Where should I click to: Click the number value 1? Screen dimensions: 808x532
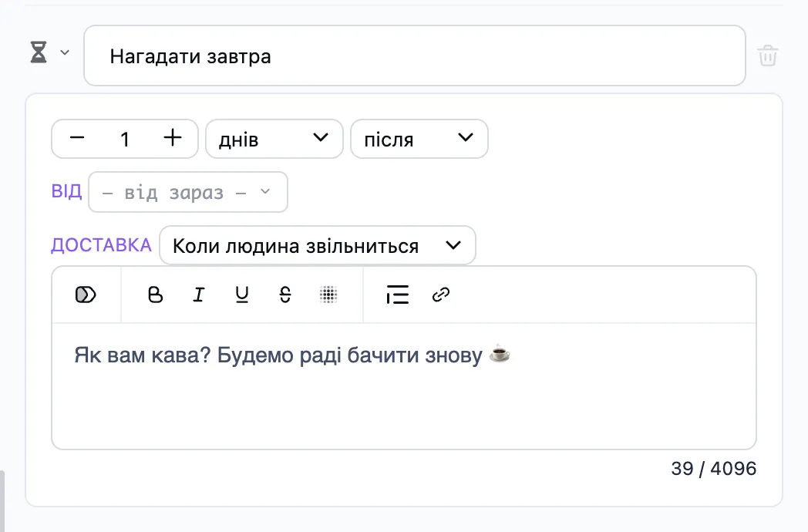125,140
